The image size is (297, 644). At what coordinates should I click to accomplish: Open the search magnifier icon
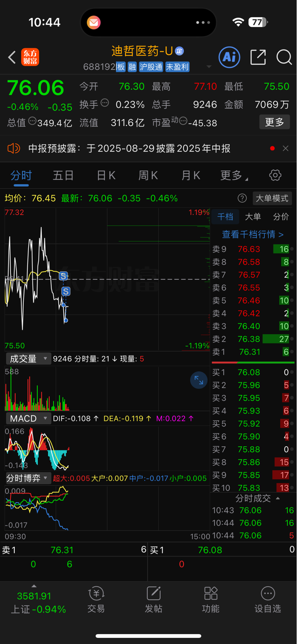[284, 57]
